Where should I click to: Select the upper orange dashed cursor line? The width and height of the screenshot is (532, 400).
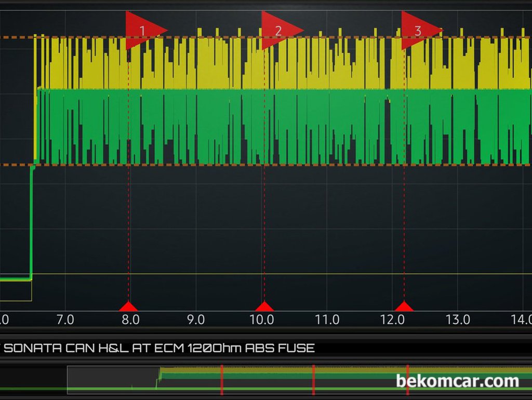pyautogui.click(x=266, y=37)
